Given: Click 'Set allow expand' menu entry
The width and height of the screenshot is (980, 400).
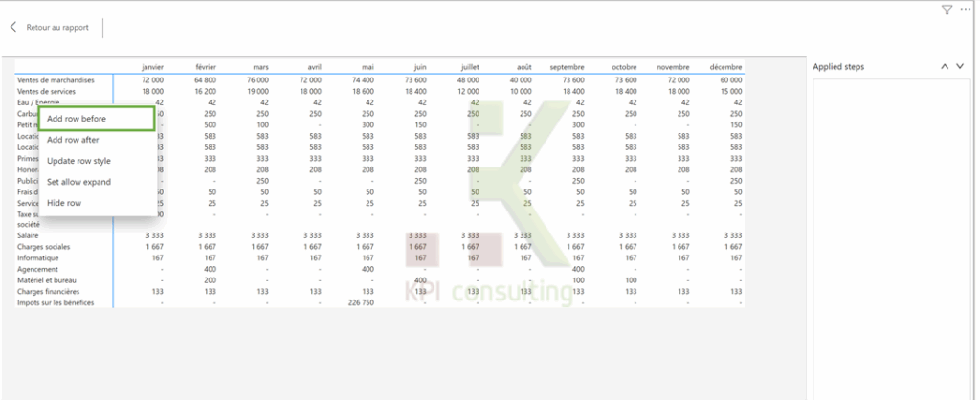Looking at the screenshot, I should [78, 182].
